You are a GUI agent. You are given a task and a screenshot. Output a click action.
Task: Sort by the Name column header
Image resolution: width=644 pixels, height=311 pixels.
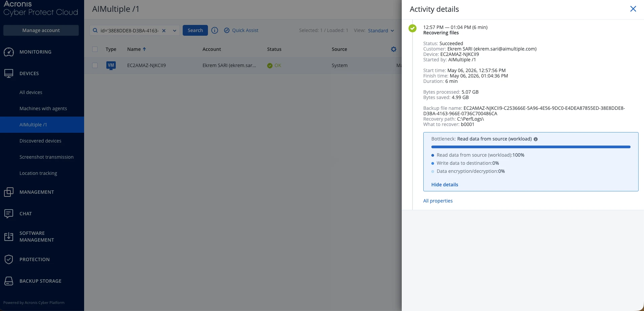coord(134,49)
